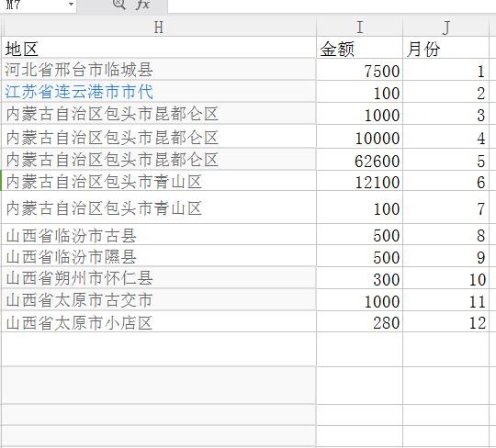
Task: Select 内蒙古自治区包头市青山区 in the month 7 row
Action: [x=159, y=207]
